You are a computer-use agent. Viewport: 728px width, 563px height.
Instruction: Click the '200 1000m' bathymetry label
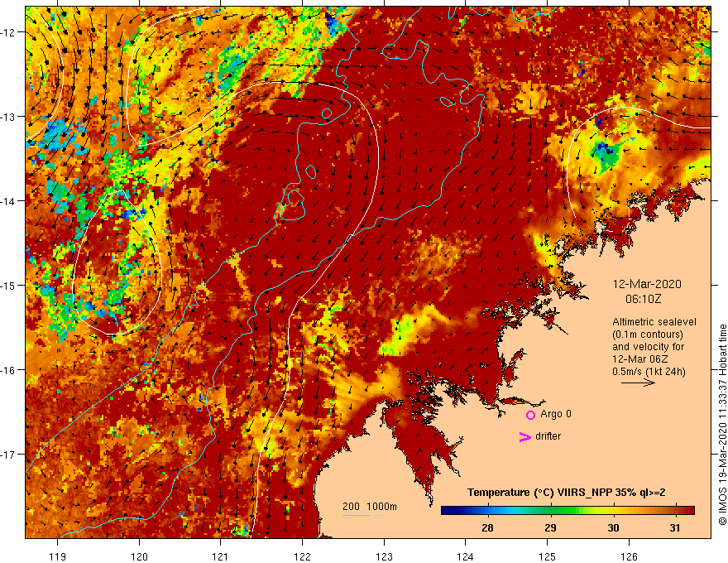[370, 507]
